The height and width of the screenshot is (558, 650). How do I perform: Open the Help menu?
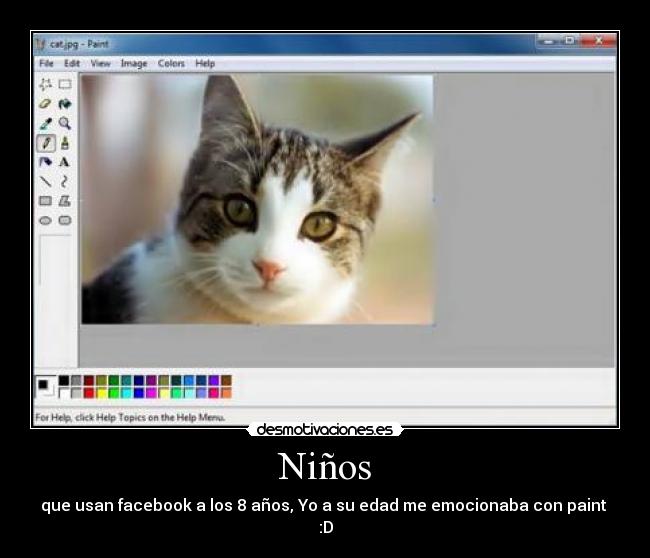tap(205, 63)
